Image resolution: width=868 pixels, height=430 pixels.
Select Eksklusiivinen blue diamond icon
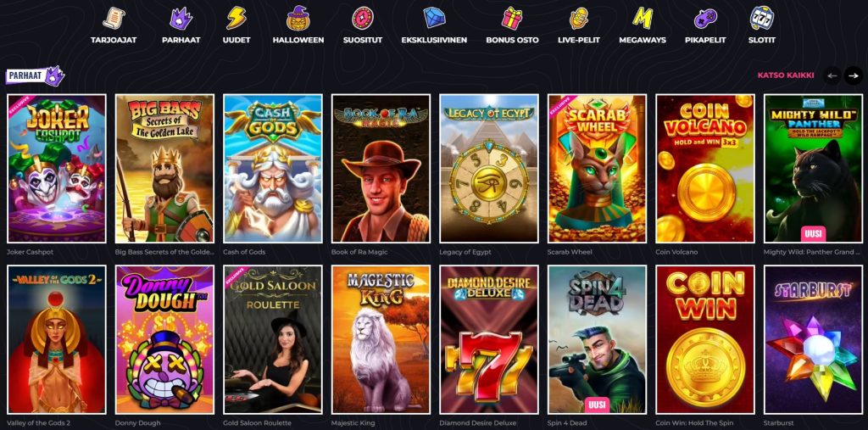click(434, 18)
